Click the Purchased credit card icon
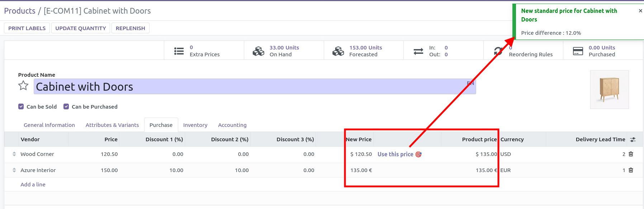Viewport: 644px width, 209px height. pos(578,51)
